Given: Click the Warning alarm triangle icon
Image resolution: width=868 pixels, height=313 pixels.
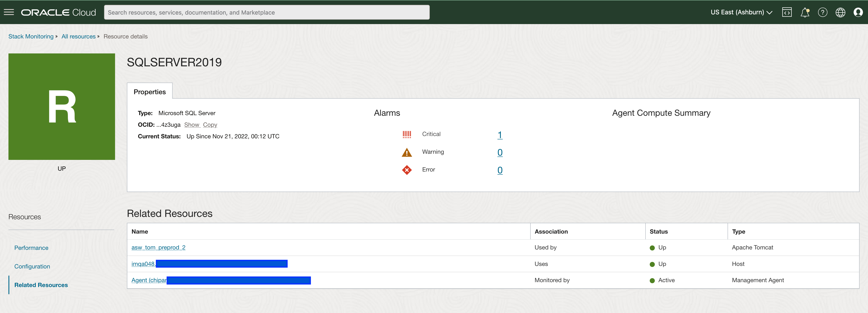Looking at the screenshot, I should click(x=407, y=152).
